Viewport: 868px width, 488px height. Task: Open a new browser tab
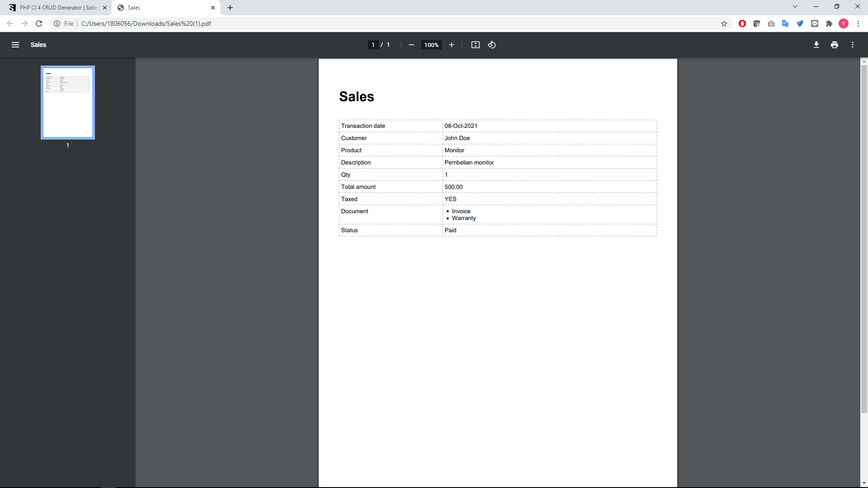(230, 8)
